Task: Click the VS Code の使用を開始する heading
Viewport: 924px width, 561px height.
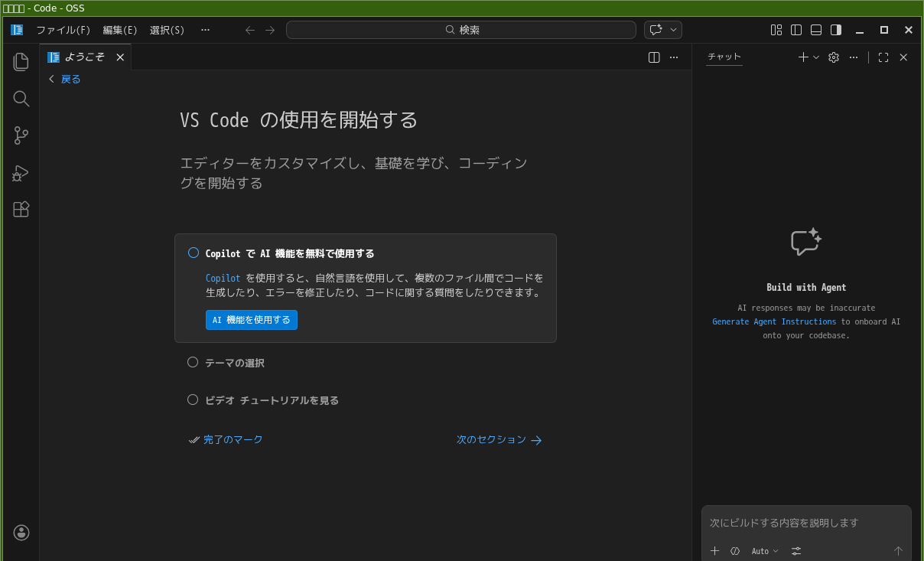Action: (299, 120)
